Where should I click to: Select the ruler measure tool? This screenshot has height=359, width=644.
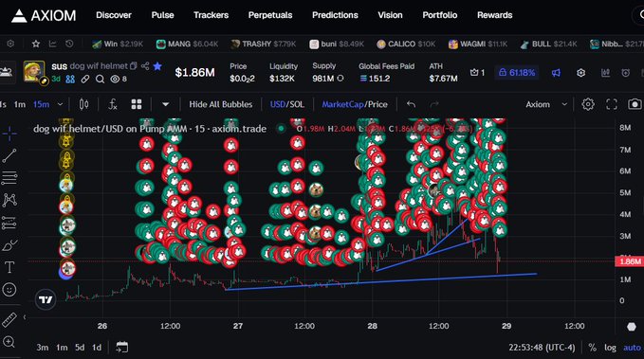(x=9, y=319)
